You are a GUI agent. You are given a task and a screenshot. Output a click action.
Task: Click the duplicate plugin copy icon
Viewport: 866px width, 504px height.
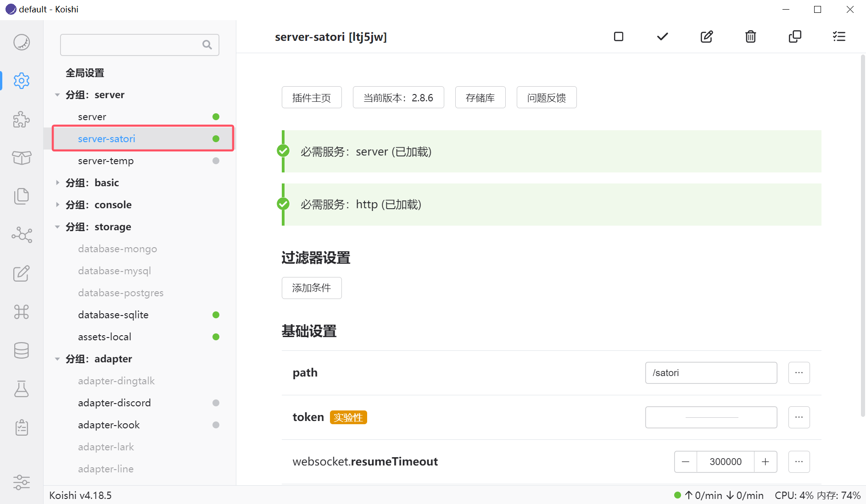[x=795, y=37]
